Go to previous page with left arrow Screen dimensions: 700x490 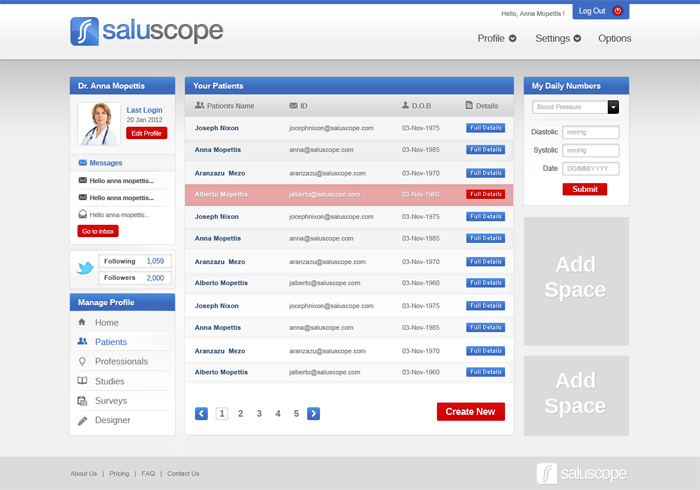coord(201,414)
